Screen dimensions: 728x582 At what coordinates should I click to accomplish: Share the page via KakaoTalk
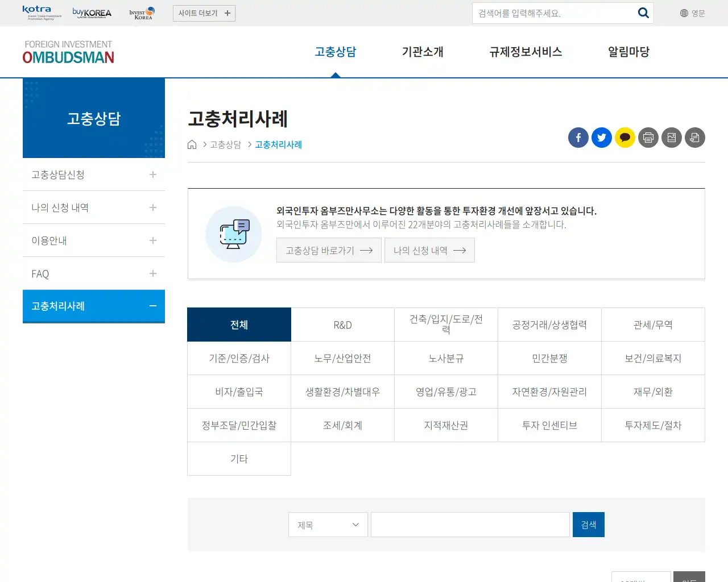pos(624,138)
